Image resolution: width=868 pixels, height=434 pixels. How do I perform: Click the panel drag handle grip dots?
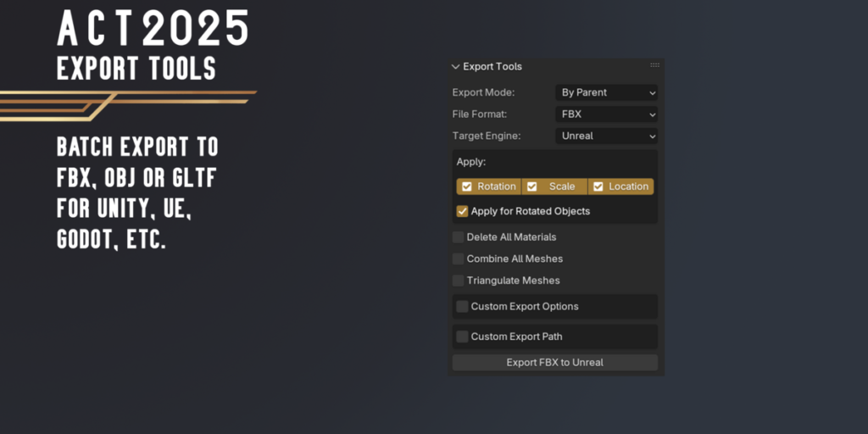pos(654,65)
